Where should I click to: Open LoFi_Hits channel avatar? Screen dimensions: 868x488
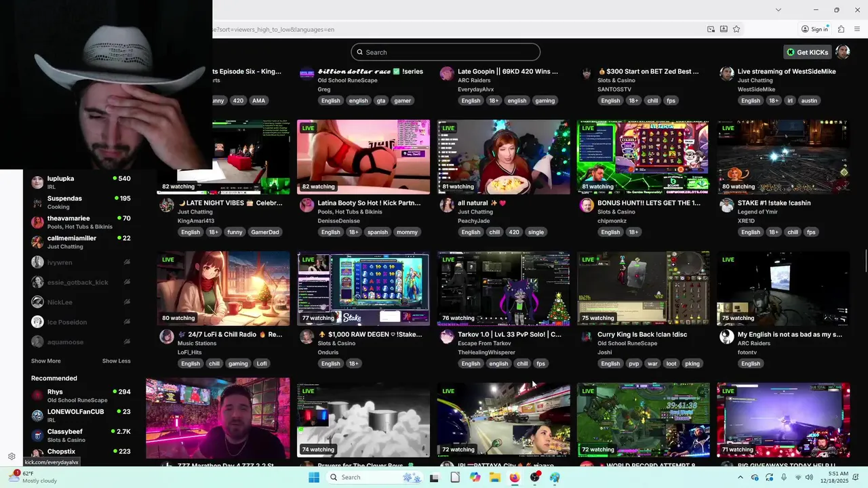coord(166,336)
